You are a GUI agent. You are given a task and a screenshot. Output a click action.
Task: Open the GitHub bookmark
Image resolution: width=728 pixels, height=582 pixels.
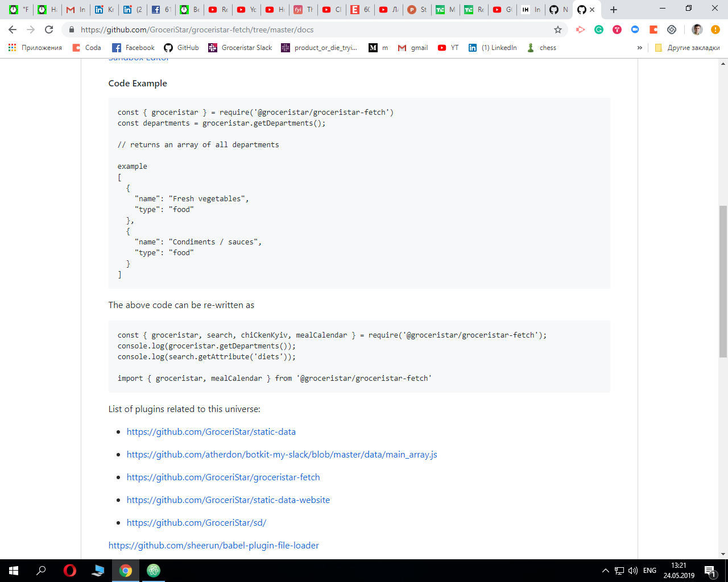(181, 48)
